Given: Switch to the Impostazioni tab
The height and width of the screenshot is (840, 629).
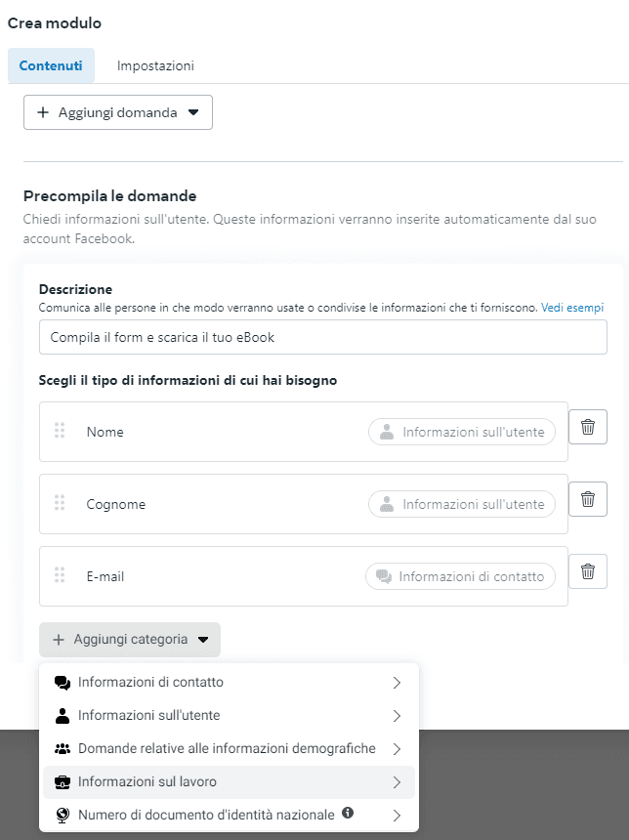Looking at the screenshot, I should [x=155, y=66].
